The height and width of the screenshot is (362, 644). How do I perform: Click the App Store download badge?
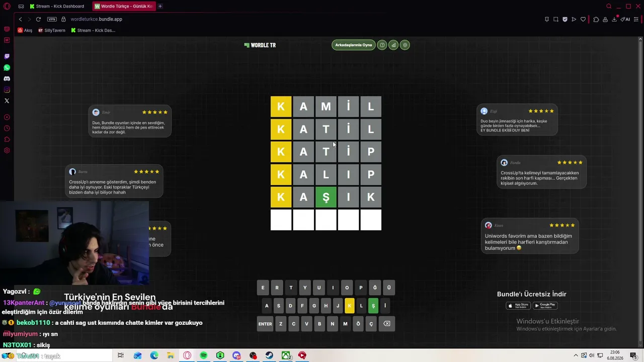pyautogui.click(x=518, y=305)
